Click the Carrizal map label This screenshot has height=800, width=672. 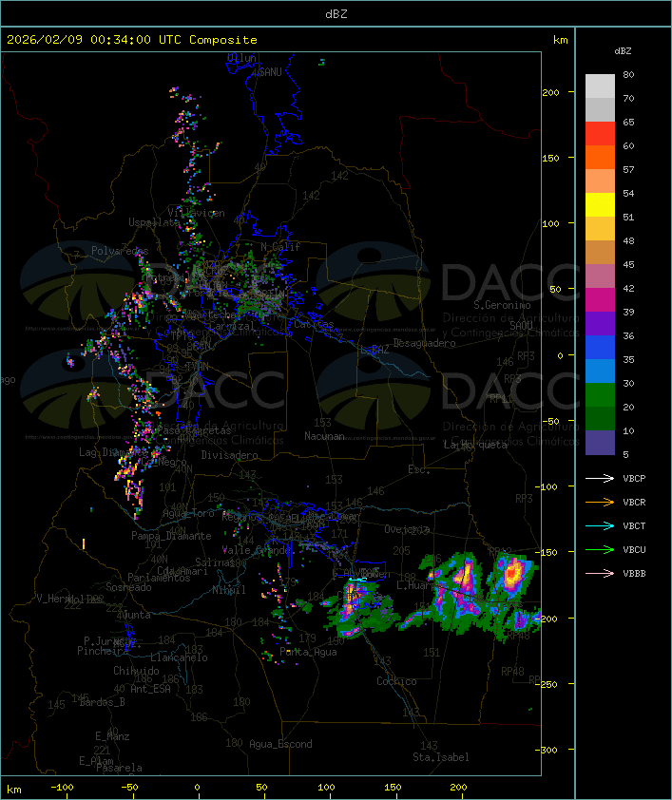point(232,326)
